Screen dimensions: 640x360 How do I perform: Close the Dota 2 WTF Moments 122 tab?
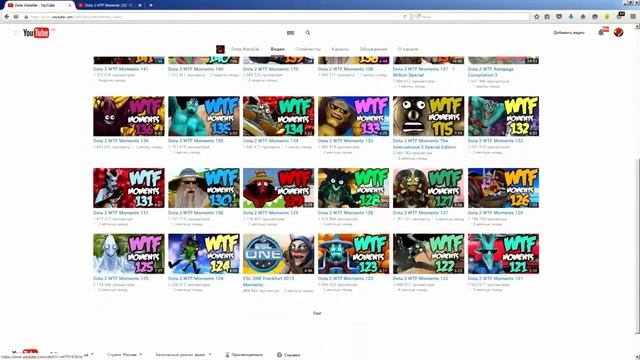pos(140,5)
